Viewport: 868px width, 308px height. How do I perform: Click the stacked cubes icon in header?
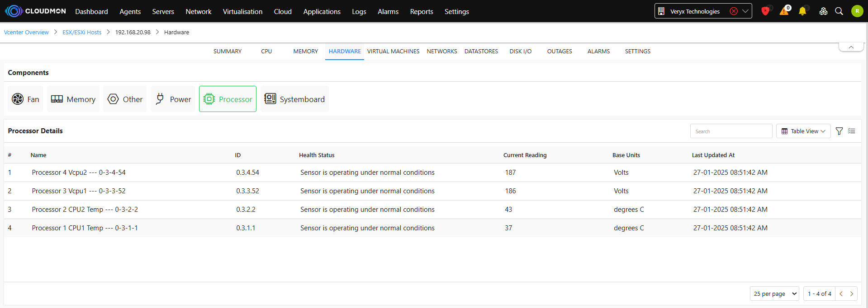[823, 11]
